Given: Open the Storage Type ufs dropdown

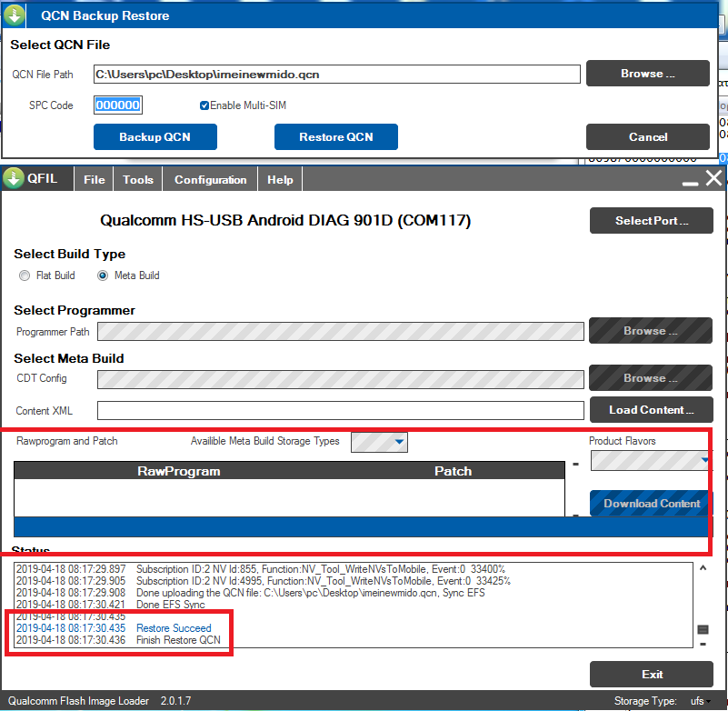Looking at the screenshot, I should 707,701.
